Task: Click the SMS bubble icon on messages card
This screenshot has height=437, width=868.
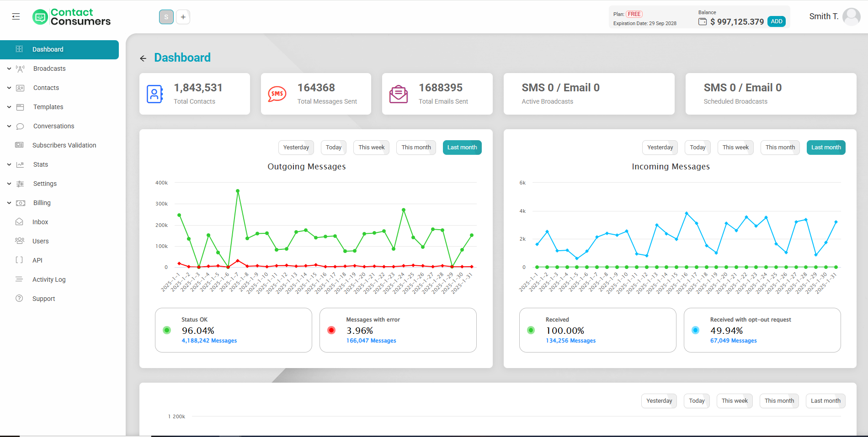Action: click(x=277, y=94)
